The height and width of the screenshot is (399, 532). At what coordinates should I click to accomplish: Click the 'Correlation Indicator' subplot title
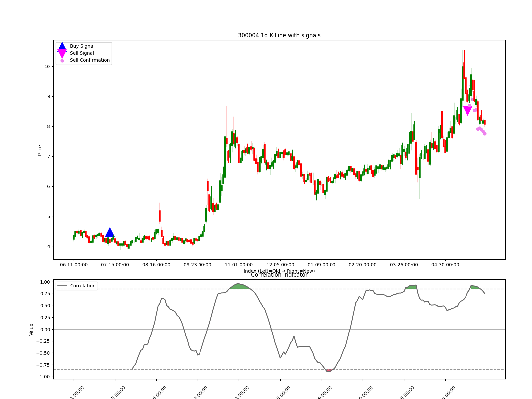(x=279, y=275)
